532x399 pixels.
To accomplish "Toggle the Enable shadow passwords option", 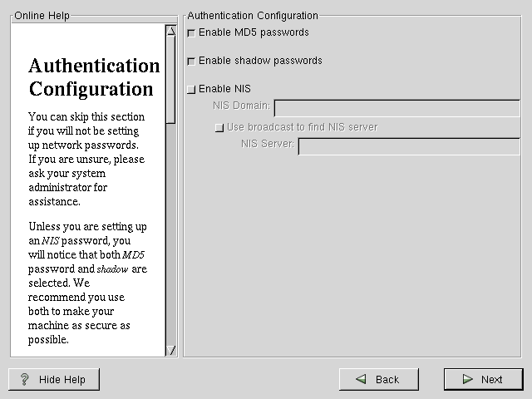I will (x=192, y=62).
